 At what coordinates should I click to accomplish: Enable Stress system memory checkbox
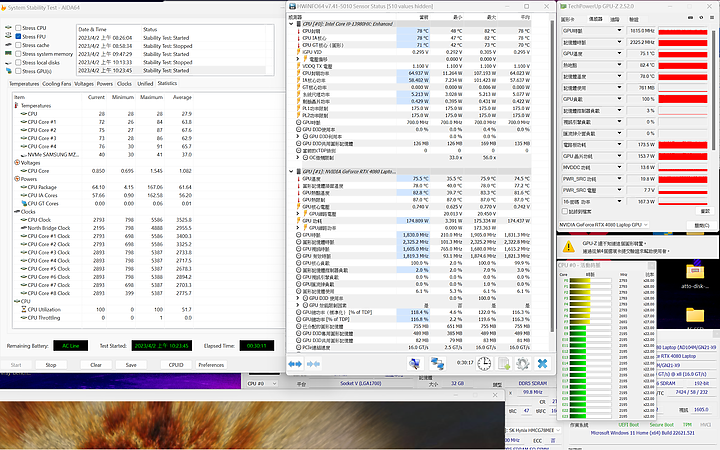18,54
